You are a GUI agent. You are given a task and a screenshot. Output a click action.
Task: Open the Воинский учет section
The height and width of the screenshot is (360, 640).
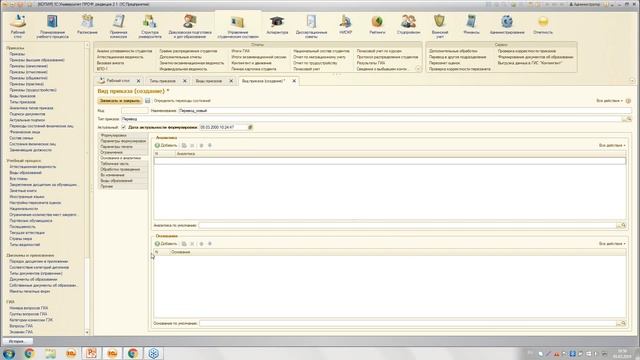[440, 26]
